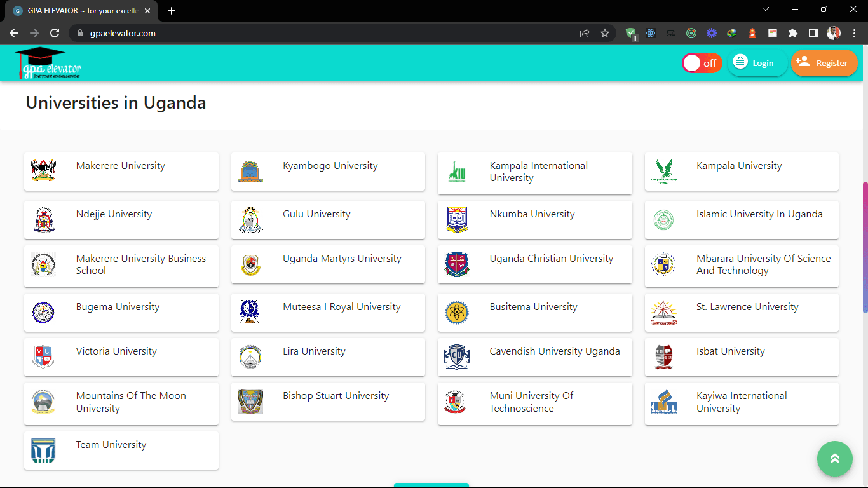Click the Isbat University logo
This screenshot has height=488, width=868.
[x=664, y=356]
